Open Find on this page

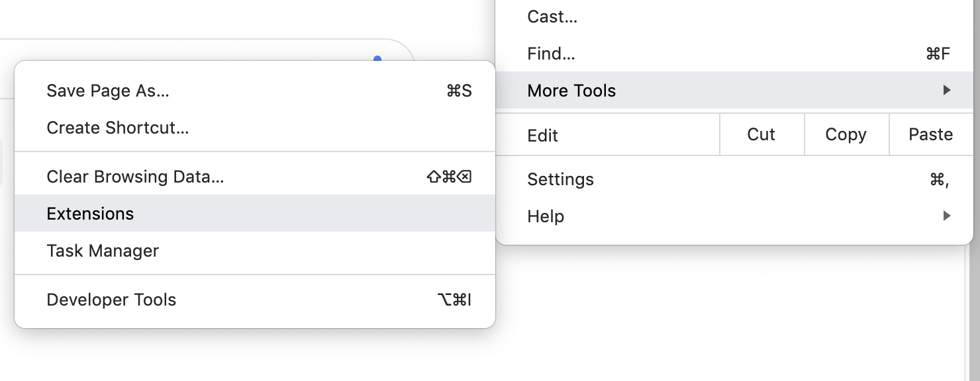pos(551,54)
